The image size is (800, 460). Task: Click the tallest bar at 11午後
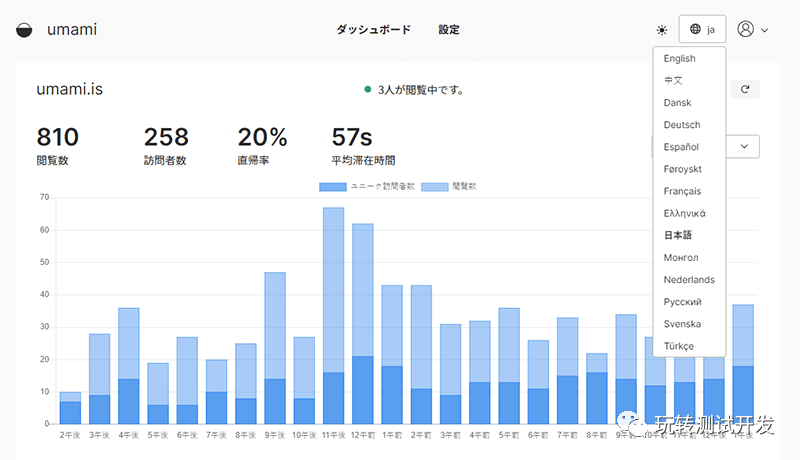click(333, 300)
